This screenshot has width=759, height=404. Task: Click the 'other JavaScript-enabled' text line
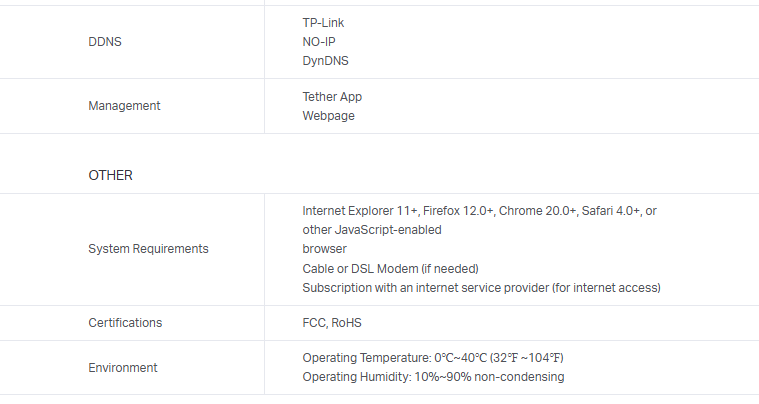[372, 230]
